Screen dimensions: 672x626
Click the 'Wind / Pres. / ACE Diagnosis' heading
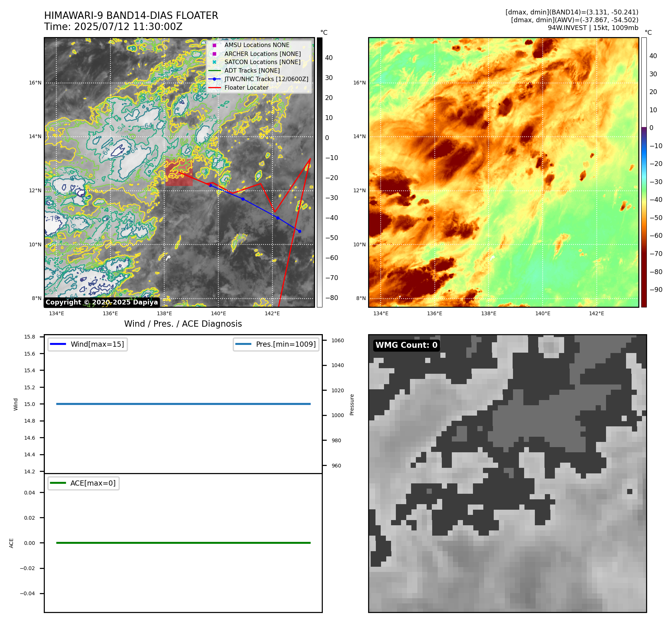click(183, 324)
